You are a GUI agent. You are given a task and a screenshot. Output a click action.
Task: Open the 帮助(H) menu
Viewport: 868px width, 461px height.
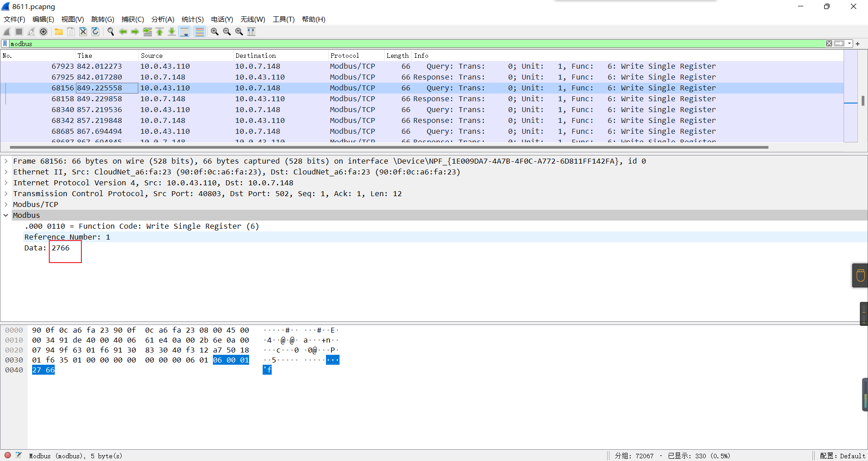tap(314, 19)
